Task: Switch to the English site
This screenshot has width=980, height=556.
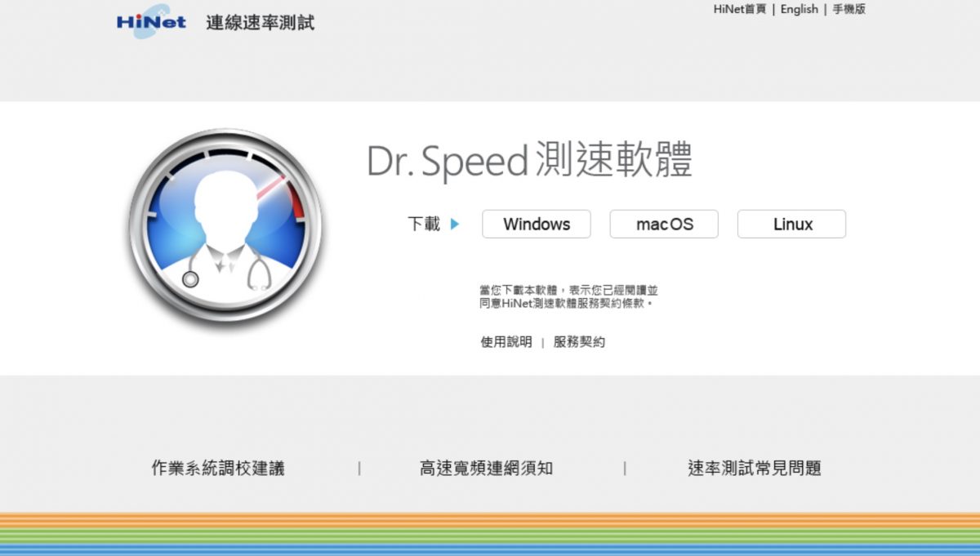Action: (800, 9)
